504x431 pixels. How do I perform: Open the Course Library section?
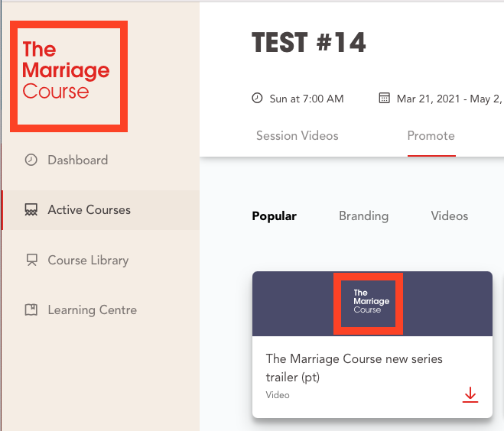tap(88, 260)
